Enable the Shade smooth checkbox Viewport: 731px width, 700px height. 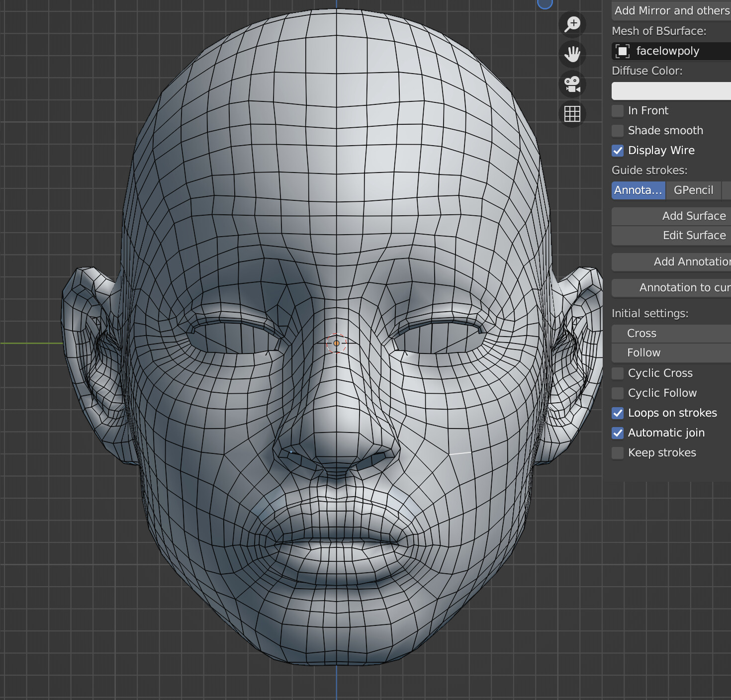point(618,131)
